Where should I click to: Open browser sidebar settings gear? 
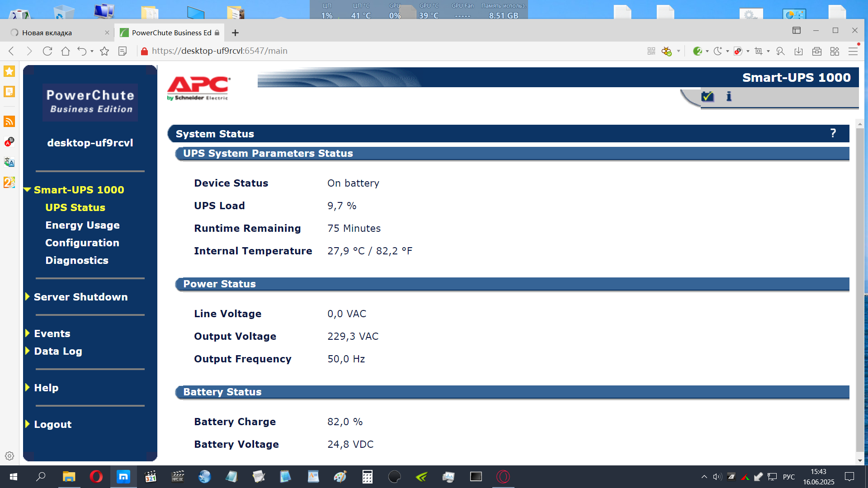coord(9,456)
